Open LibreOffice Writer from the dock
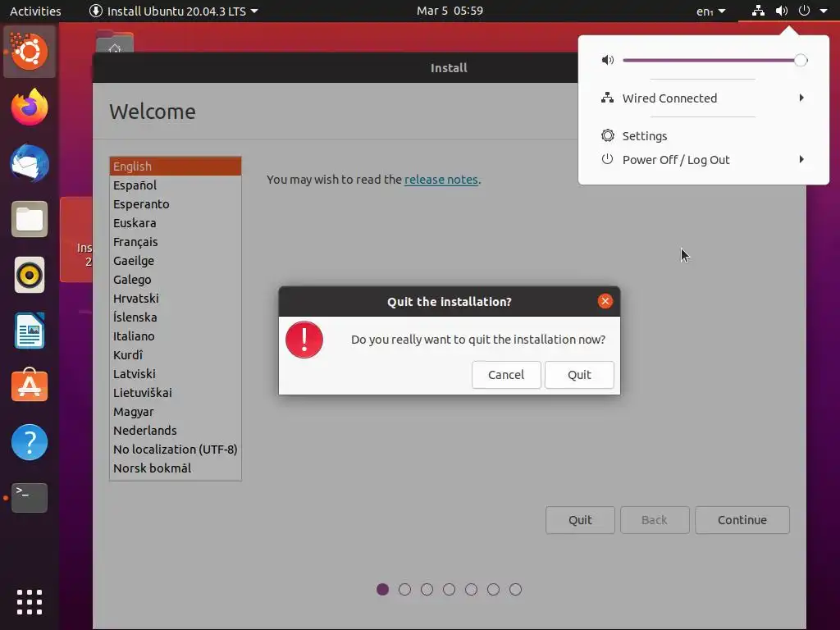Image resolution: width=840 pixels, height=630 pixels. (30, 331)
